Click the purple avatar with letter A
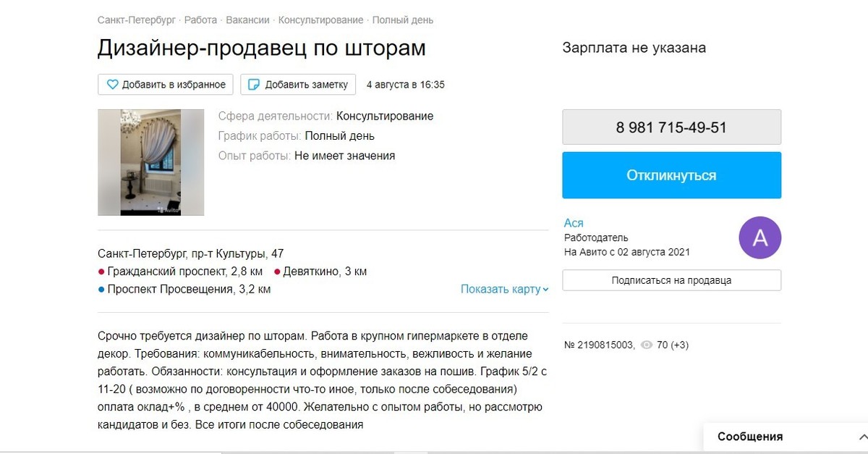 click(x=759, y=237)
